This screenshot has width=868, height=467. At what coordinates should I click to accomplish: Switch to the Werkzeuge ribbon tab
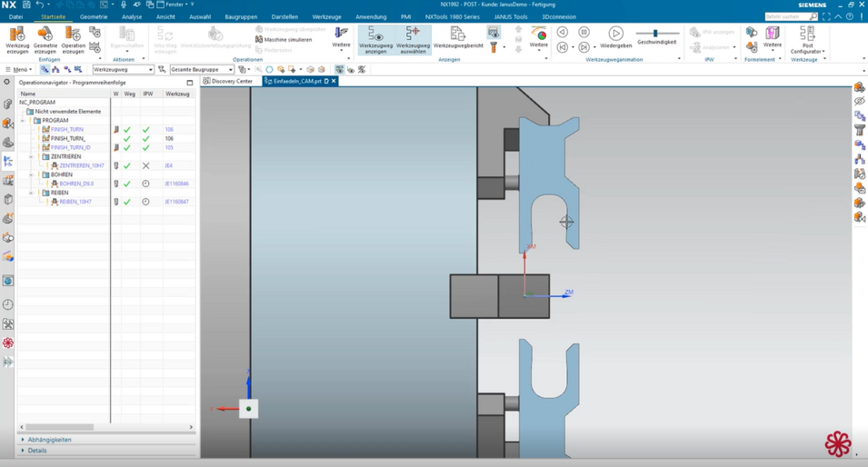(x=326, y=17)
